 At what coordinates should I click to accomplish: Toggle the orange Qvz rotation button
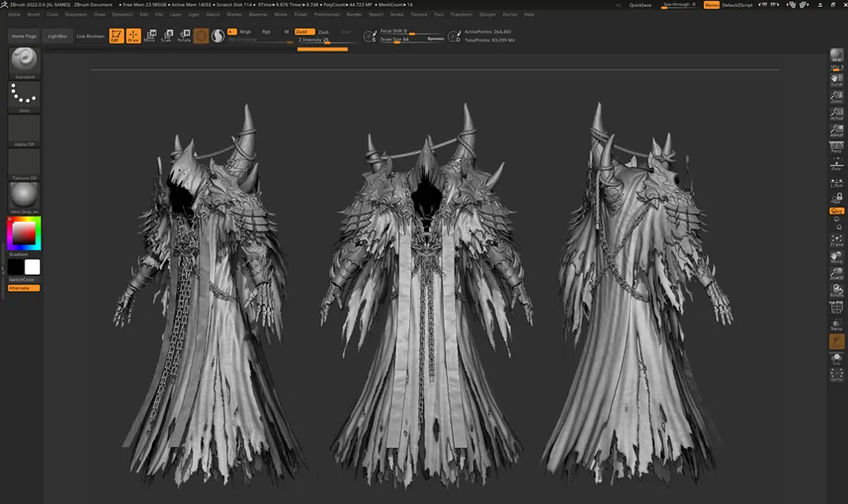click(836, 211)
